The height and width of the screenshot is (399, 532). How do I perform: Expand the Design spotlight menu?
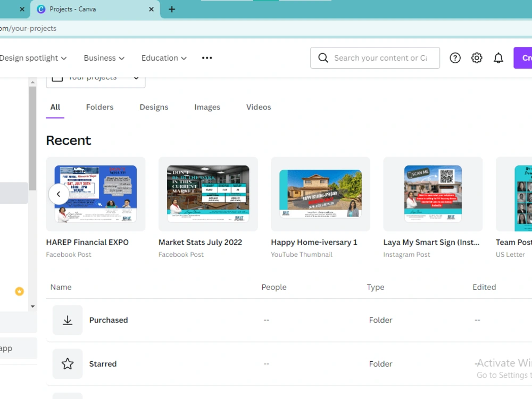click(x=33, y=58)
